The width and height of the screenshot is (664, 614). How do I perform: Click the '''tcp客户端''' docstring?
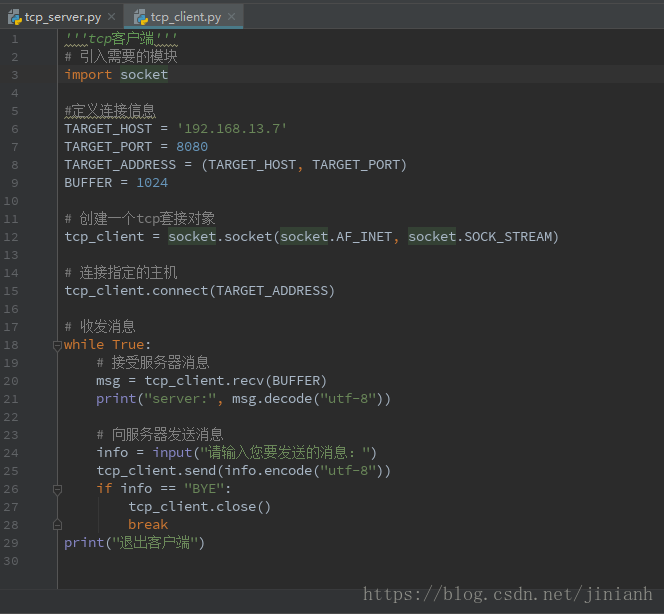point(121,39)
